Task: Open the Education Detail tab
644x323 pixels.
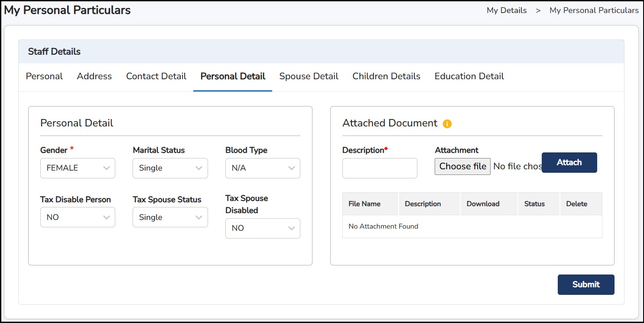Action: pyautogui.click(x=469, y=77)
